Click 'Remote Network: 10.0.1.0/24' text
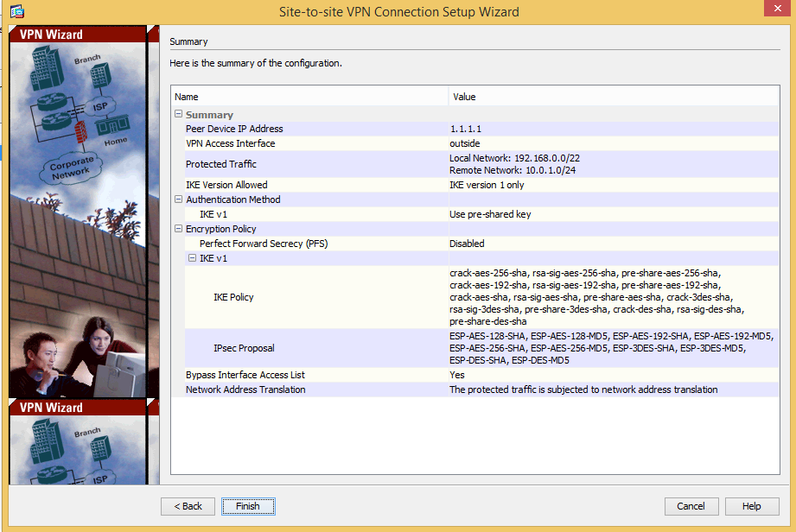Image resolution: width=796 pixels, height=532 pixels. tap(513, 170)
